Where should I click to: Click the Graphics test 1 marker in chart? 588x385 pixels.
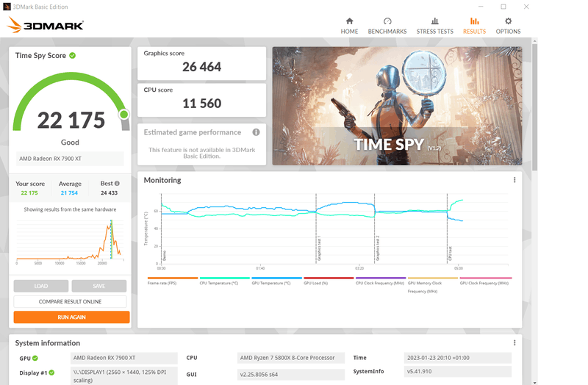tap(319, 248)
